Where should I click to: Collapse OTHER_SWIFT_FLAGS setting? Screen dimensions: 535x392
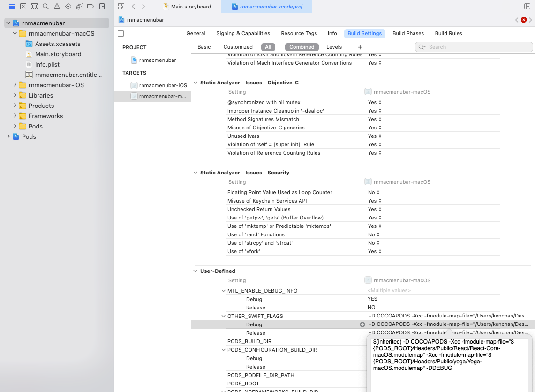click(224, 316)
